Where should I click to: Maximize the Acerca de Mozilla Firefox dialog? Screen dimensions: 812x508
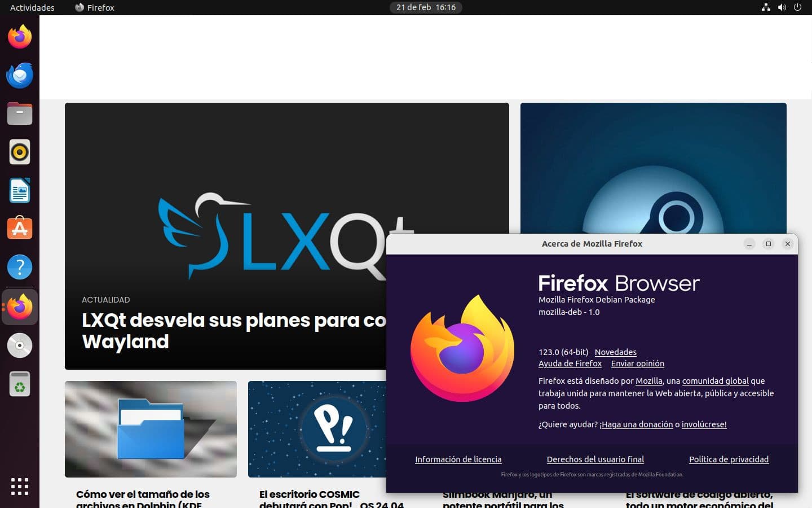768,244
